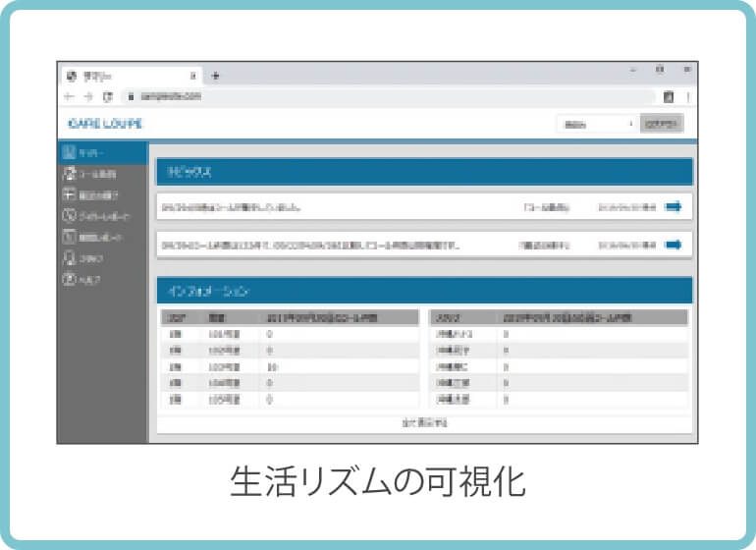
Task: Open the highlighted top sidebar menu item
Action: tap(102, 153)
